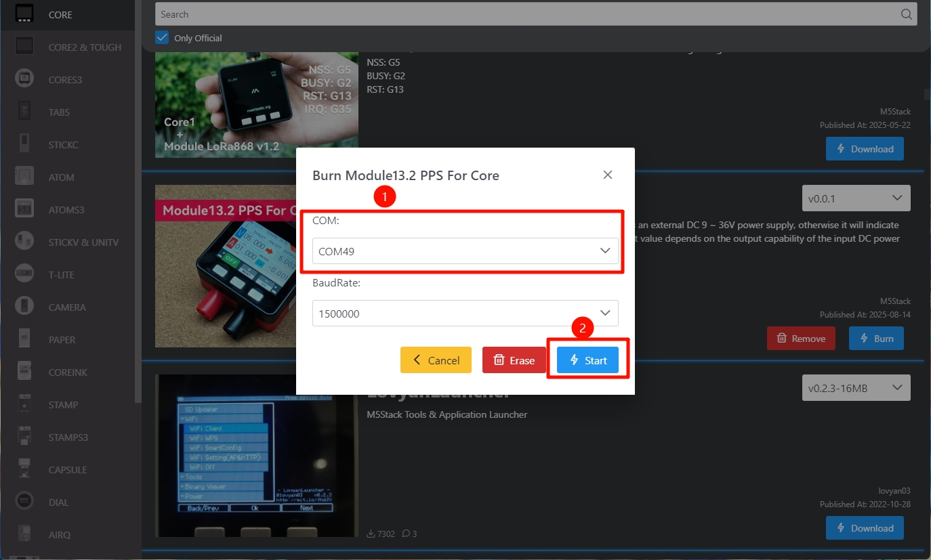
Task: Open the Core1 Module LoRa868 thumbnail
Action: [257, 104]
